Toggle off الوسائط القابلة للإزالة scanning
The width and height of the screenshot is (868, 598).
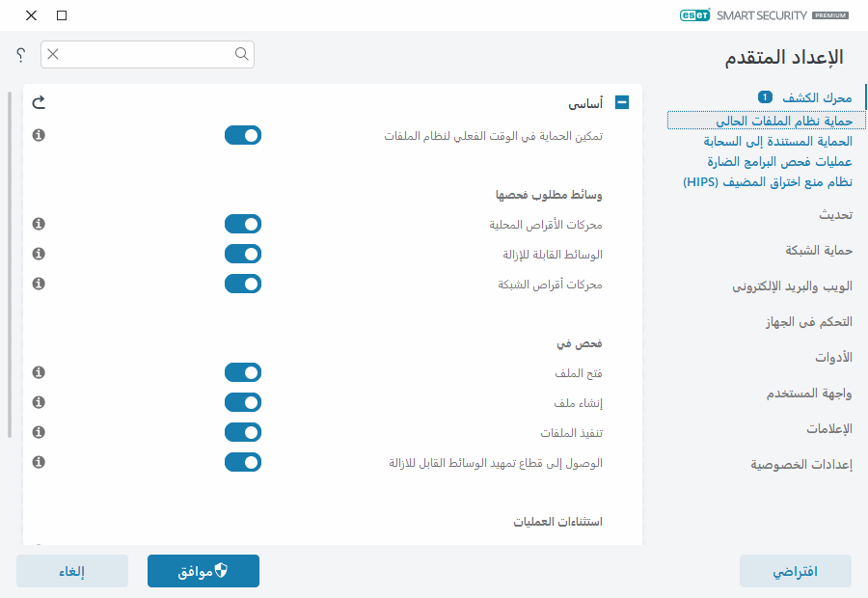[243, 254]
